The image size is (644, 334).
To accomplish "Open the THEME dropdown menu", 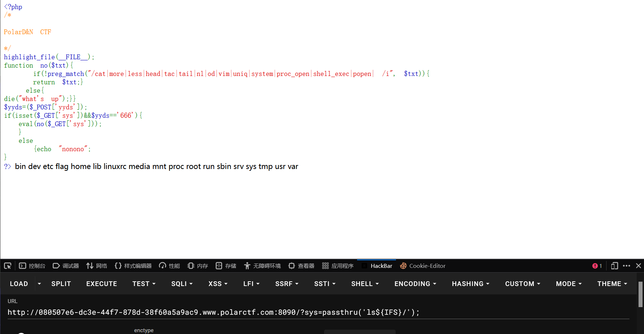I will coord(612,284).
